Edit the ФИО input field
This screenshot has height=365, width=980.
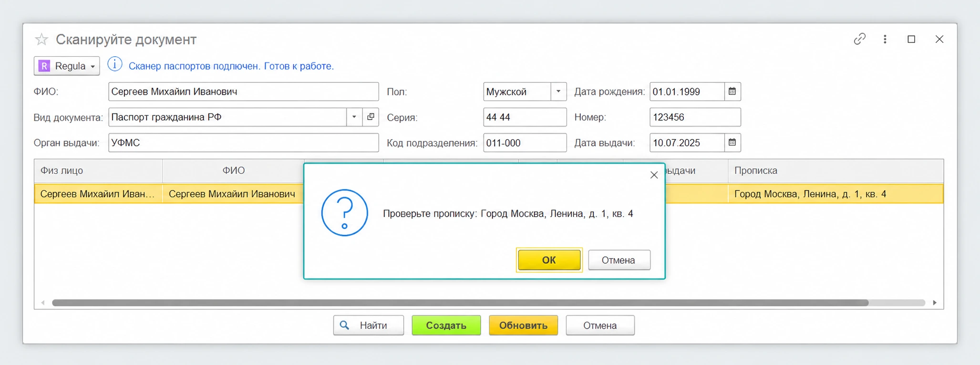pos(243,92)
